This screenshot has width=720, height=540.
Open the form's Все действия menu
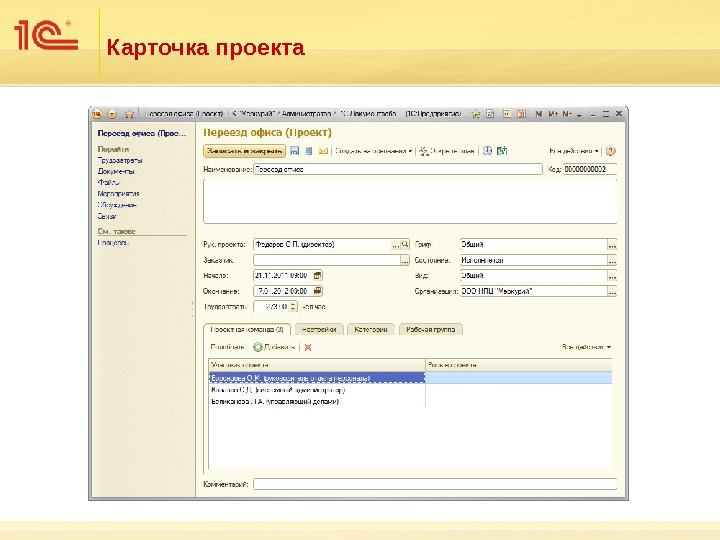[x=574, y=151]
